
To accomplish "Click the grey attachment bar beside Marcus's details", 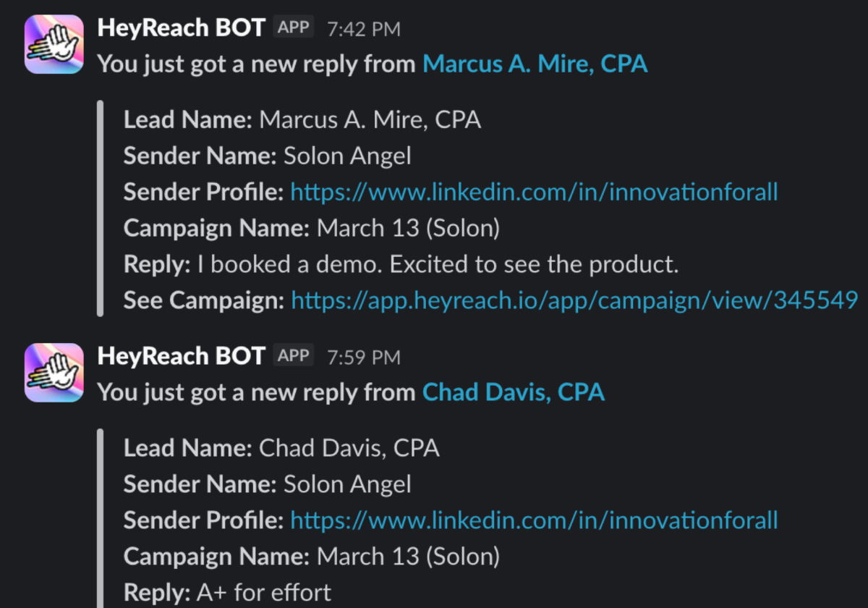I will 101,210.
